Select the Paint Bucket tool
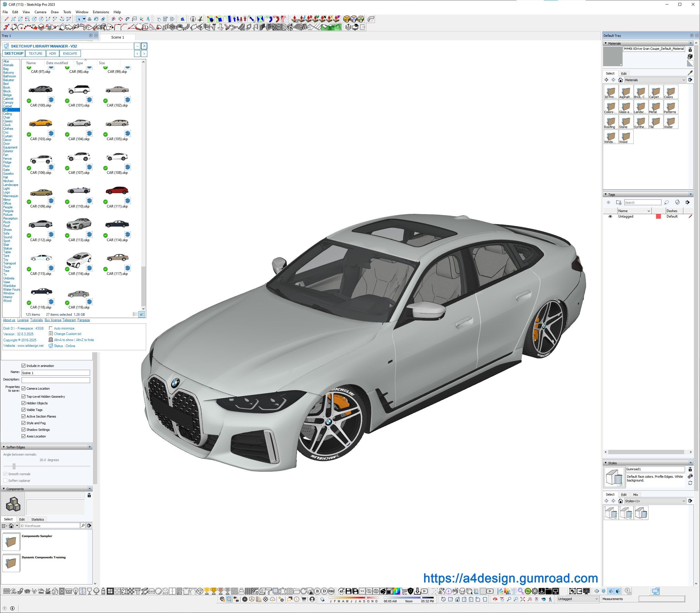700x613 pixels. coord(96,19)
